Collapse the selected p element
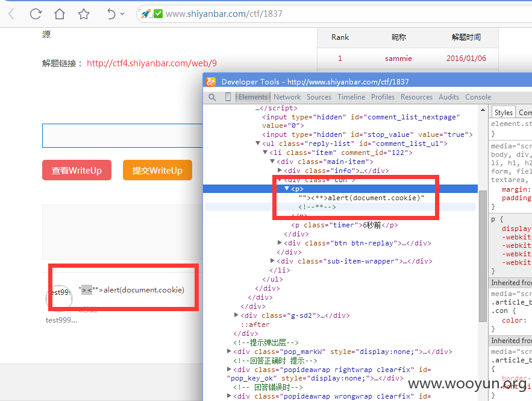Image resolution: width=532 pixels, height=401 pixels. click(287, 189)
